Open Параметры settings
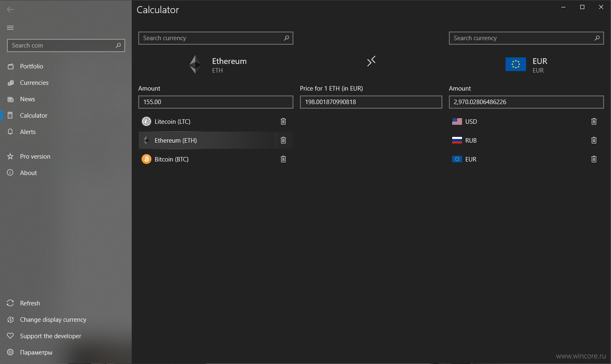 [66, 352]
